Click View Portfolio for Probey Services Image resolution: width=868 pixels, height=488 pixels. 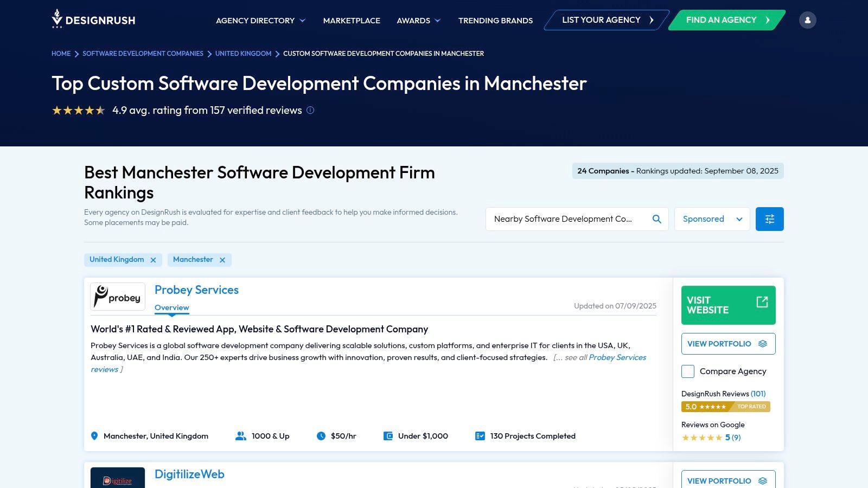729,344
